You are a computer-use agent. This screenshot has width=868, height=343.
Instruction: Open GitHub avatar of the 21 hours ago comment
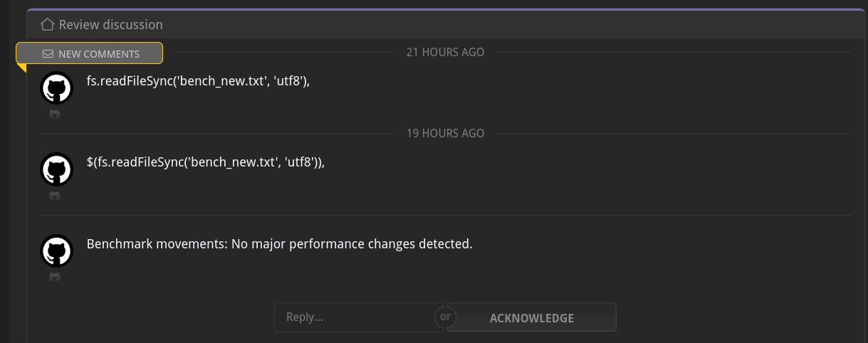click(x=56, y=88)
